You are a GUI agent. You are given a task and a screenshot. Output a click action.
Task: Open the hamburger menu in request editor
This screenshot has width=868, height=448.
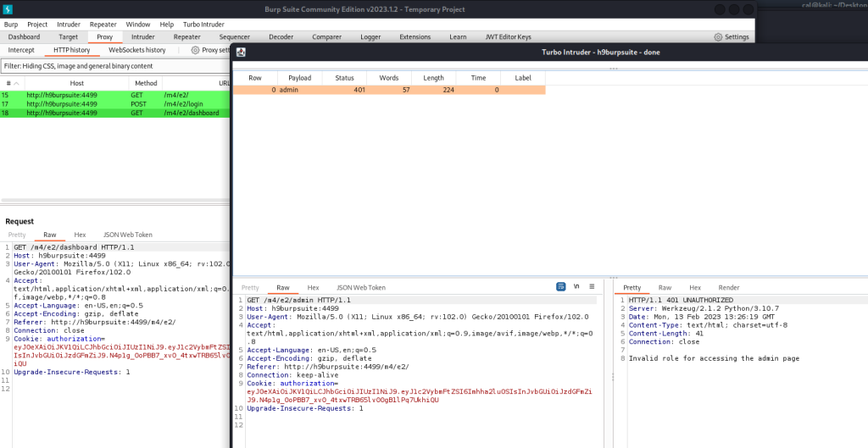tap(592, 286)
